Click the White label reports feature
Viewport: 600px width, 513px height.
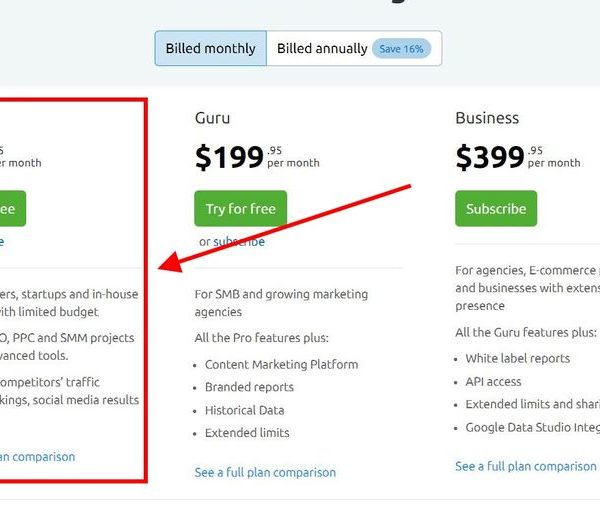517,358
